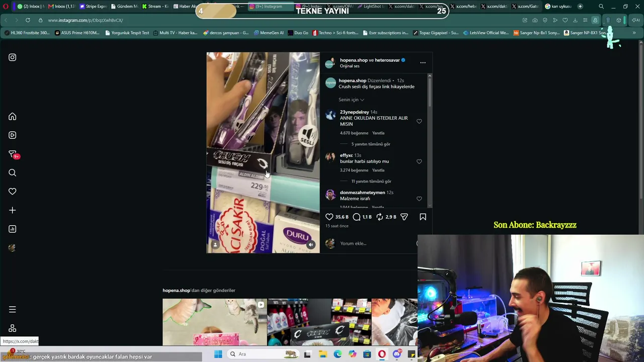Open the effyxc username link

point(346,155)
